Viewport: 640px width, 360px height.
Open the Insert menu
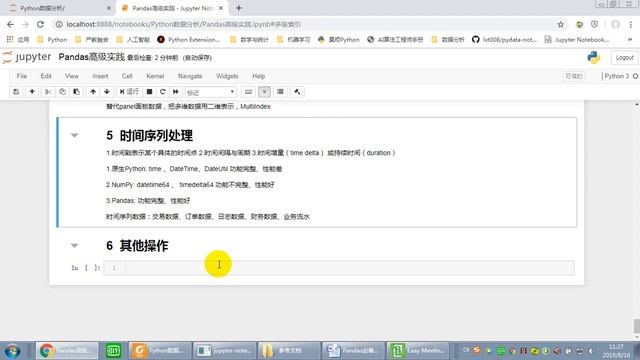[x=100, y=76]
